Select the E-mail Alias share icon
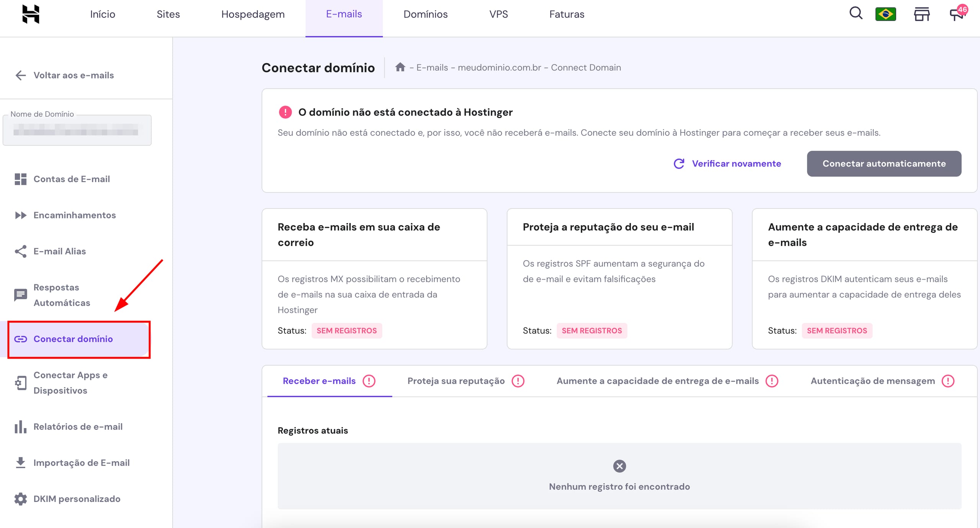980x528 pixels. (20, 251)
